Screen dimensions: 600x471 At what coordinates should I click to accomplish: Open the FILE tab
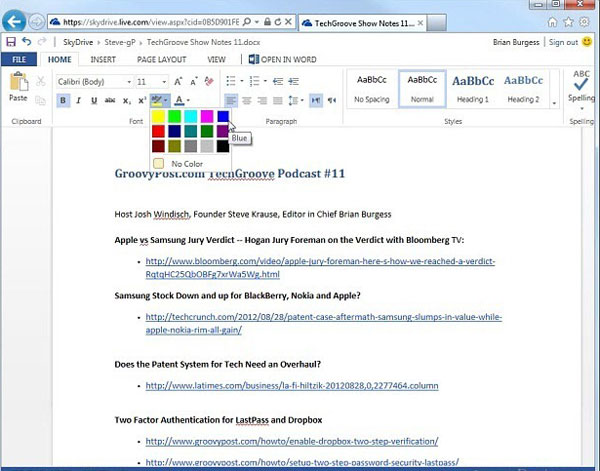pos(19,59)
